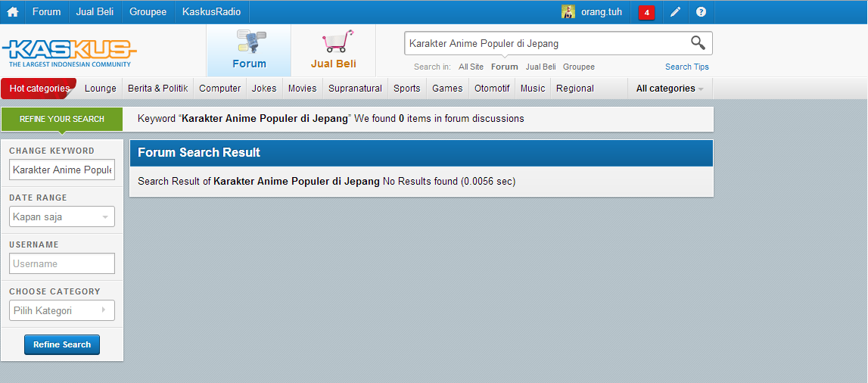868x383 pixels.
Task: Search in Groupee scope
Action: 579,67
